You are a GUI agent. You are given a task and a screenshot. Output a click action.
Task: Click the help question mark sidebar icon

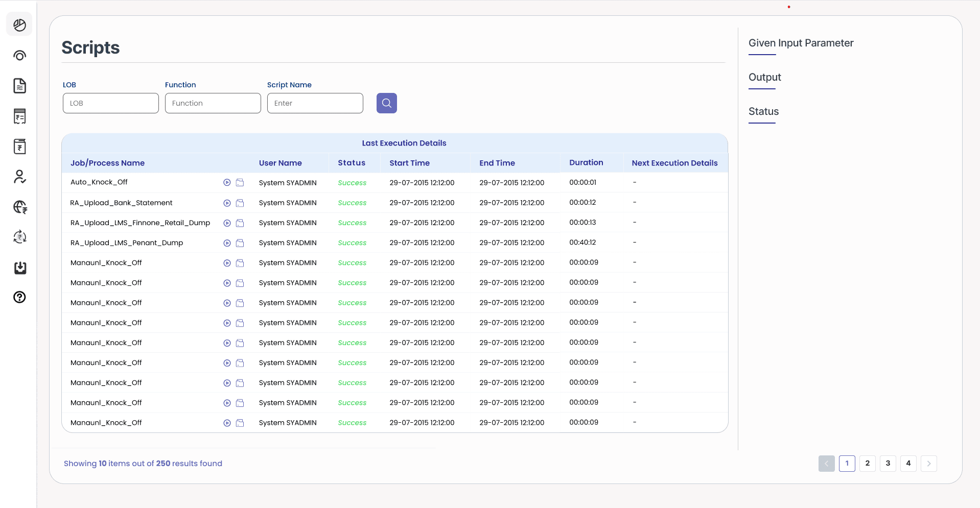pyautogui.click(x=19, y=297)
